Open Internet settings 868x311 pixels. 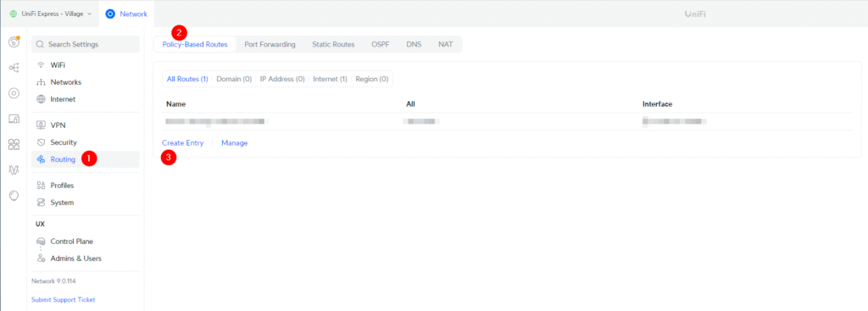pyautogui.click(x=86, y=100)
